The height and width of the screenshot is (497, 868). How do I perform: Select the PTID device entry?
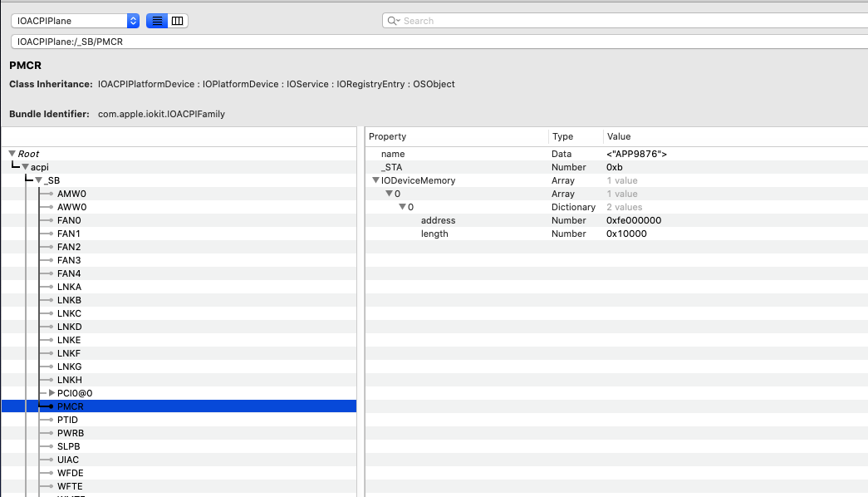(67, 420)
